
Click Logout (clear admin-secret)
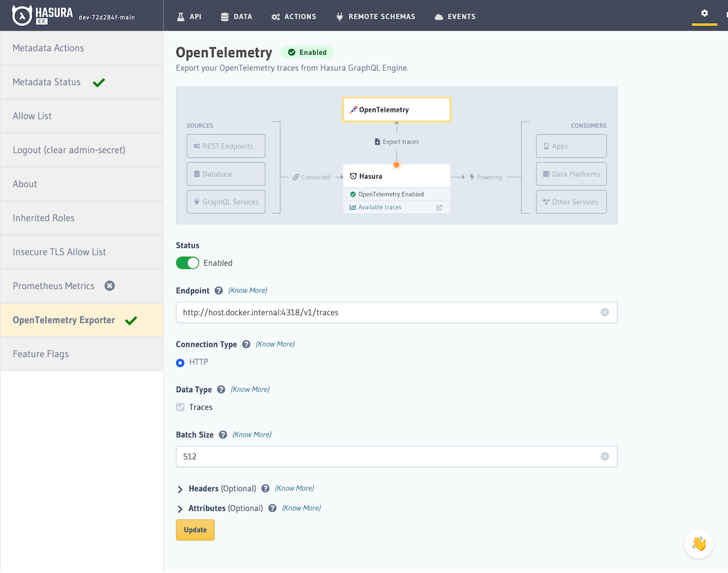pyautogui.click(x=82, y=151)
